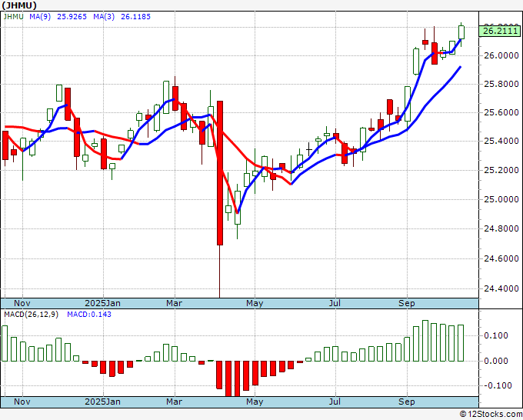Click the latest green candlestick near 26.2
523x420 pixels.
click(461, 32)
